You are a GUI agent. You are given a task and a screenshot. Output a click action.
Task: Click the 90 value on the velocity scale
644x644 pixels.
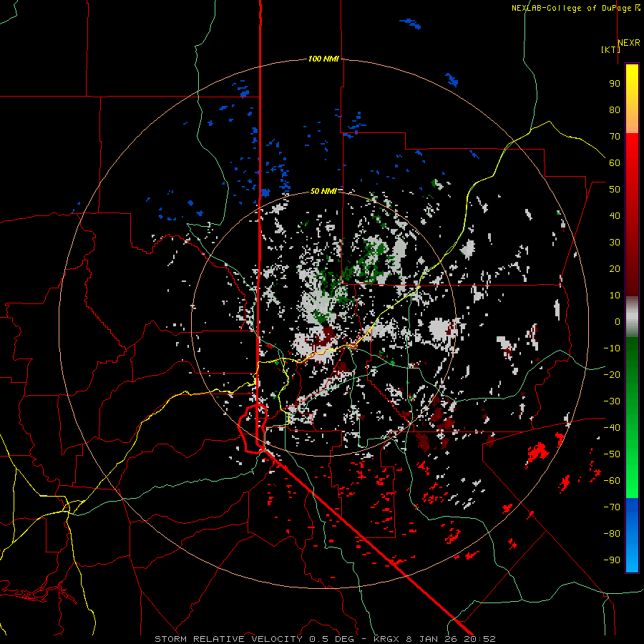coord(615,84)
